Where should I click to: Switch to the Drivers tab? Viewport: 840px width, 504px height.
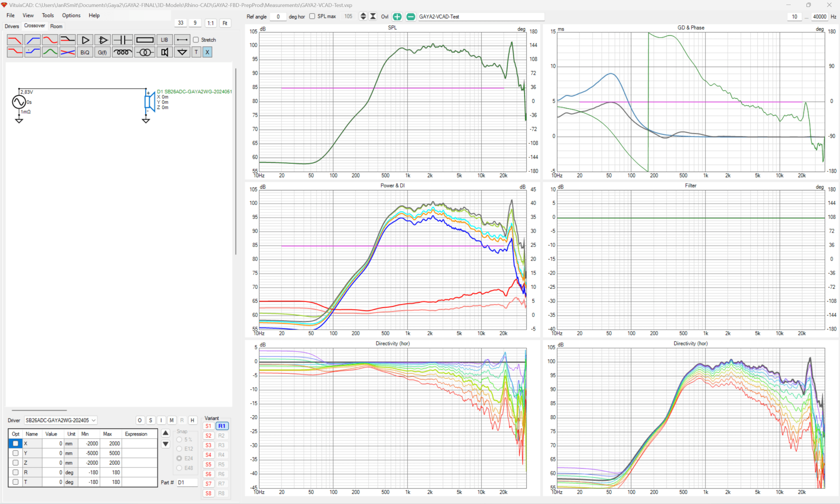[x=12, y=26]
